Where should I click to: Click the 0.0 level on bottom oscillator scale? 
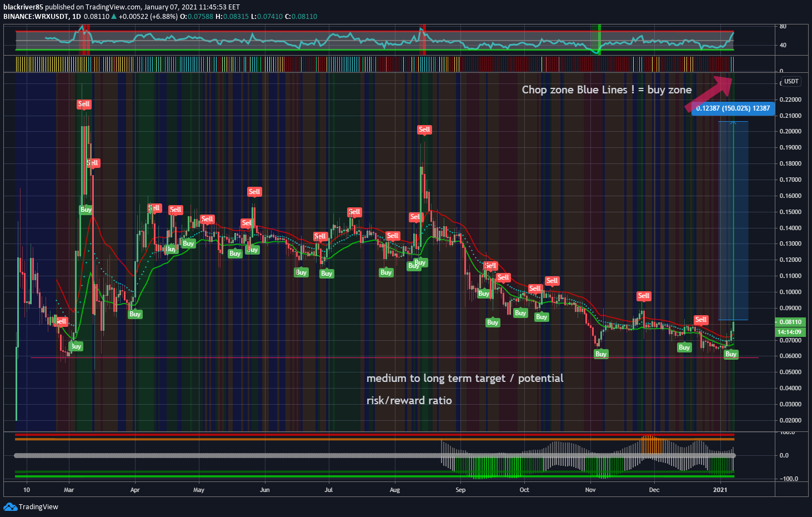pyautogui.click(x=784, y=455)
